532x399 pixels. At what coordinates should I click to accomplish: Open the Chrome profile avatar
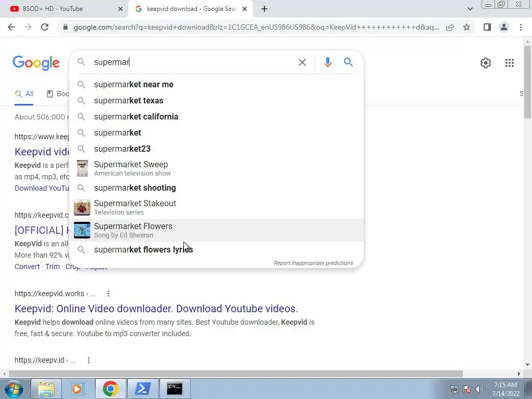504,27
